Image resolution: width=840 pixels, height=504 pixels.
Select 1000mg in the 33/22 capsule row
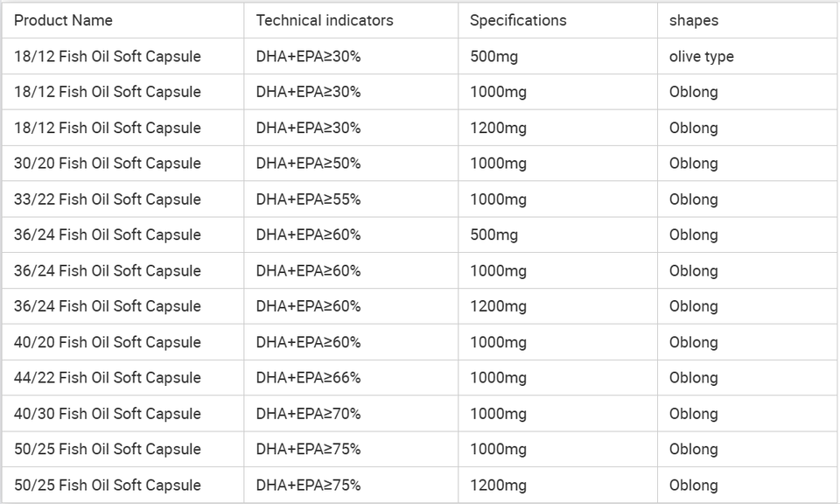click(499, 199)
